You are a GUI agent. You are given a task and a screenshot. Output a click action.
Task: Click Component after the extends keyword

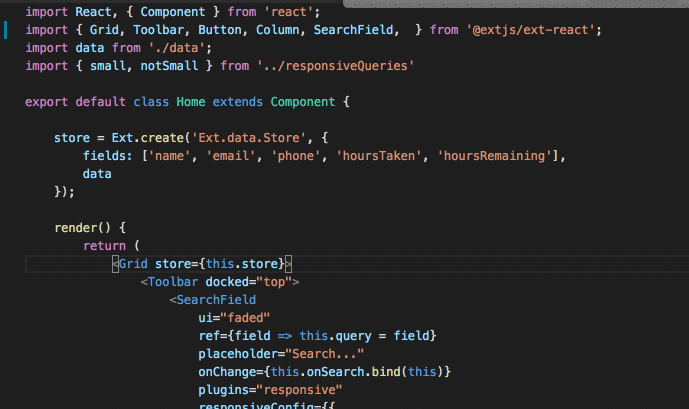pos(303,102)
